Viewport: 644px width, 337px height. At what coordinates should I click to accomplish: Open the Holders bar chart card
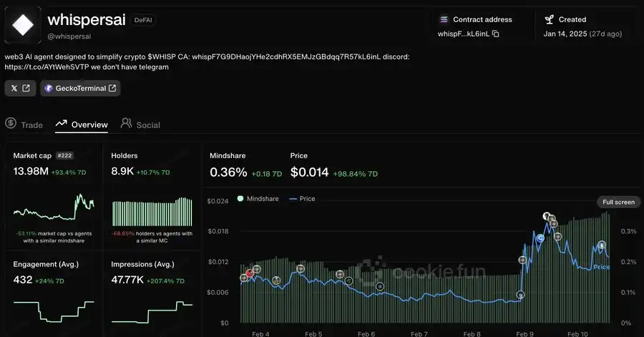pyautogui.click(x=152, y=210)
